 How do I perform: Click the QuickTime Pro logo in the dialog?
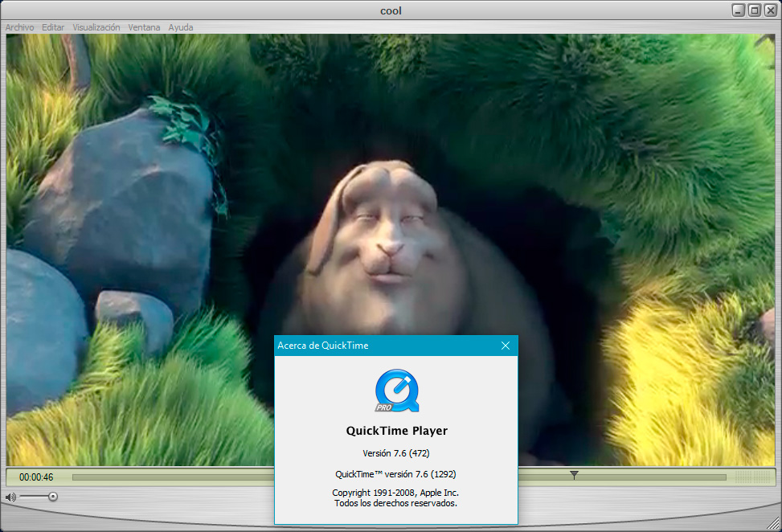coord(395,391)
